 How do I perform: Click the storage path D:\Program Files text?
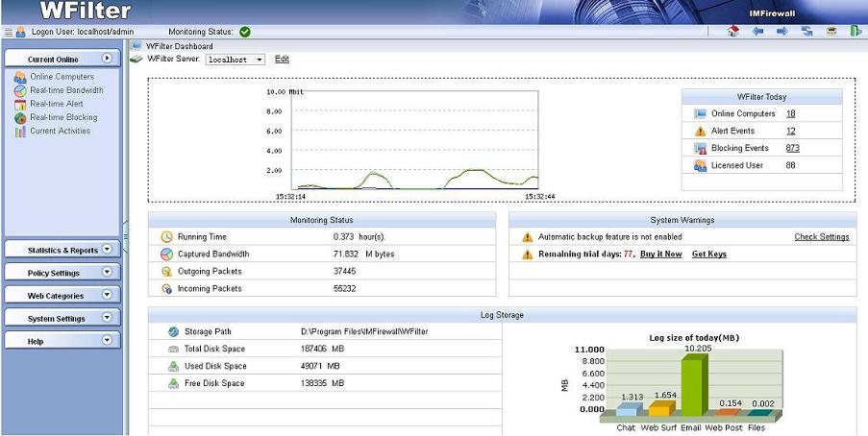click(x=364, y=331)
